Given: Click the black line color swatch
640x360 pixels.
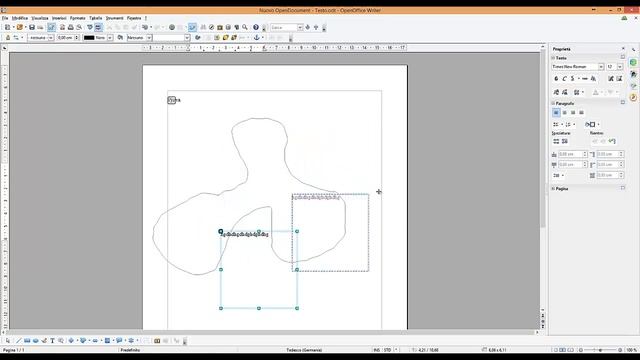Looking at the screenshot, I should point(89,38).
